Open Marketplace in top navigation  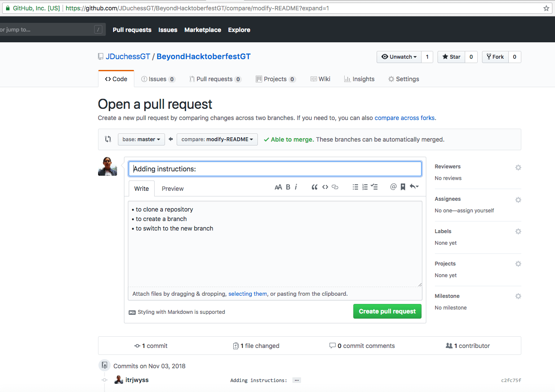click(x=203, y=30)
